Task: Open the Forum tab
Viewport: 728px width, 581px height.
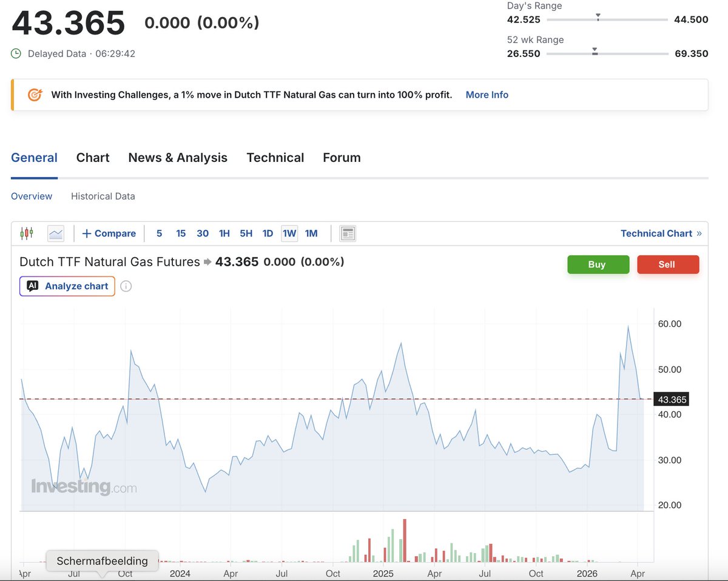Action: tap(342, 158)
